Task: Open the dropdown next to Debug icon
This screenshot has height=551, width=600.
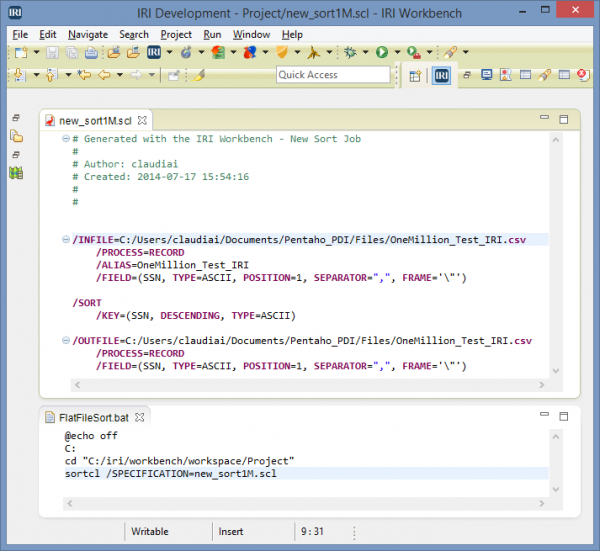Action: pos(365,52)
